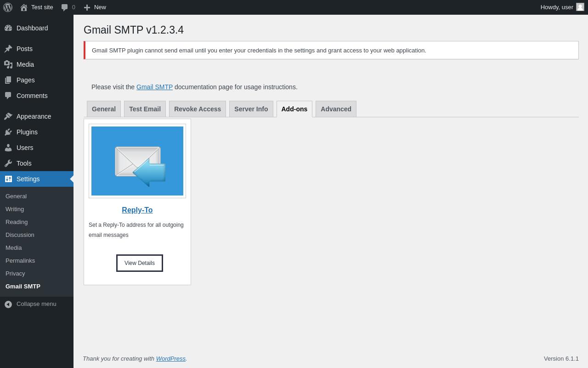
Task: Open the comments bubble in admin bar
Action: click(65, 7)
